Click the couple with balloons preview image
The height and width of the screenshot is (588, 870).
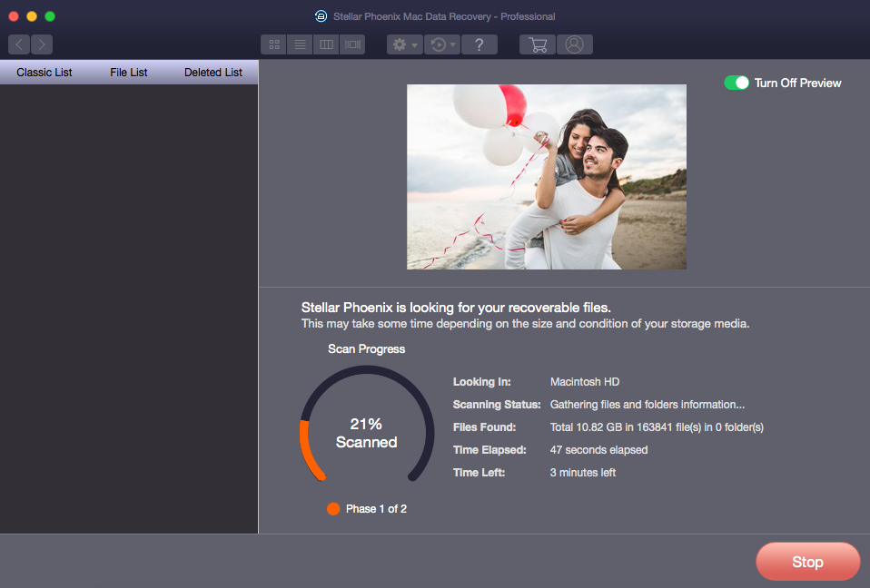546,177
